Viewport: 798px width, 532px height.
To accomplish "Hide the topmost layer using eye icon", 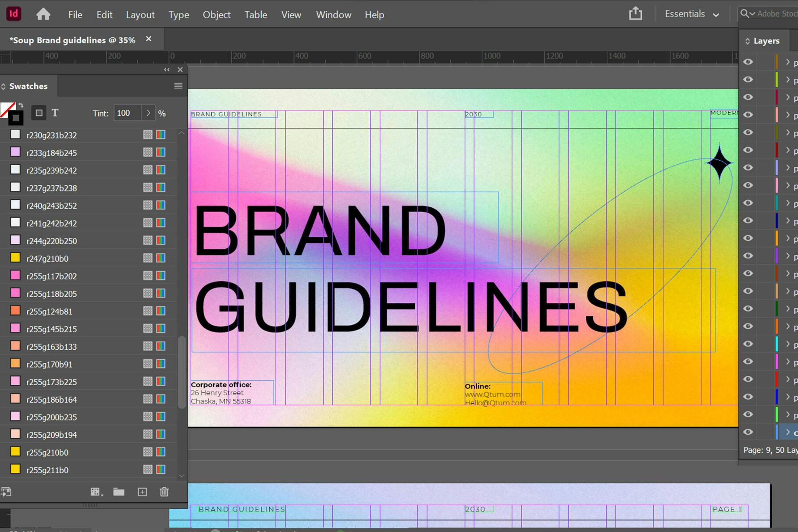I will point(748,62).
